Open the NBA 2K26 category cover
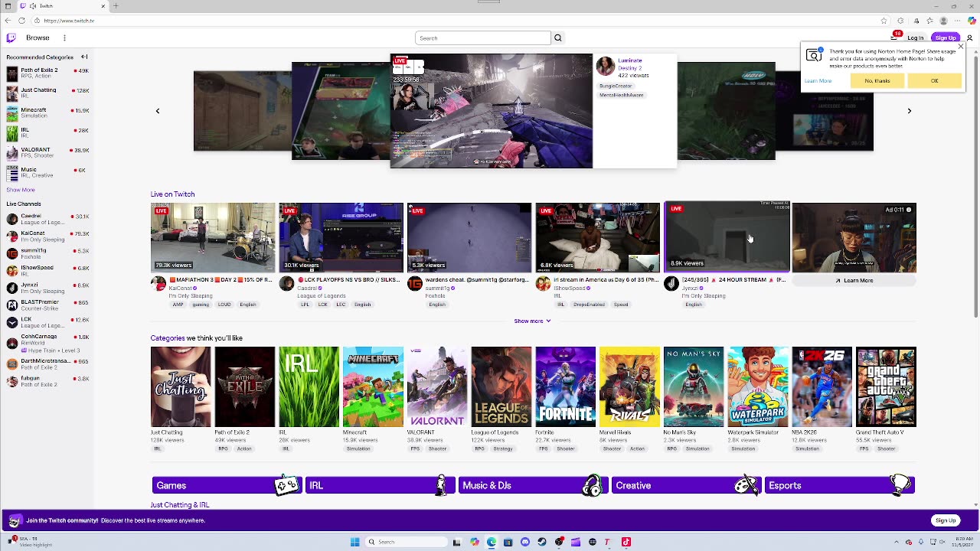Viewport: 980px width, 551px height. click(x=822, y=386)
